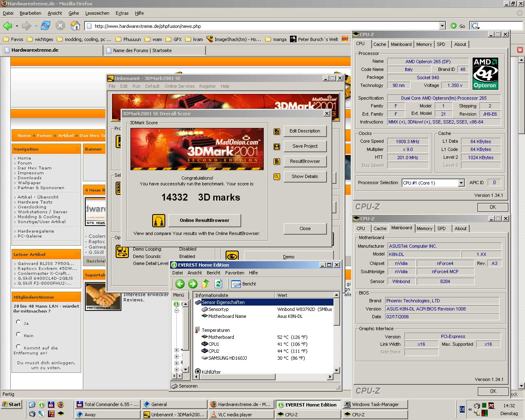Screen dimensions: 525x420
Task: Go back in EVEREST with green arrow
Action: click(x=180, y=284)
